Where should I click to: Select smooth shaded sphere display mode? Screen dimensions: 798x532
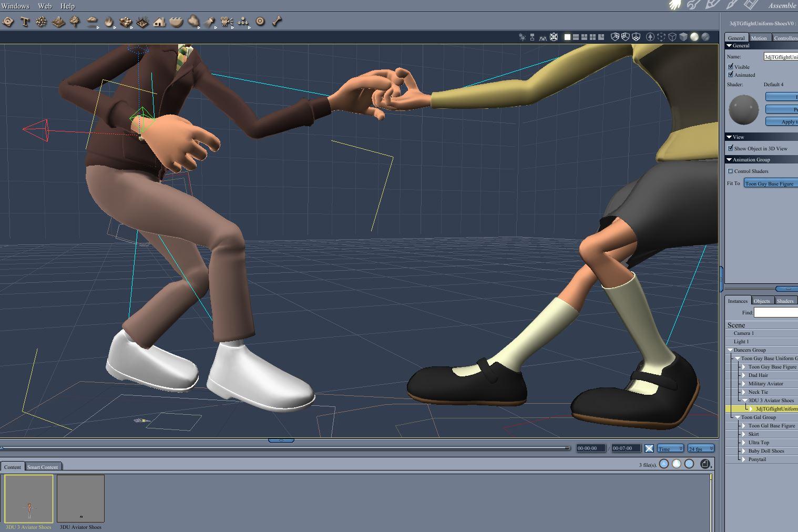pyautogui.click(x=694, y=37)
